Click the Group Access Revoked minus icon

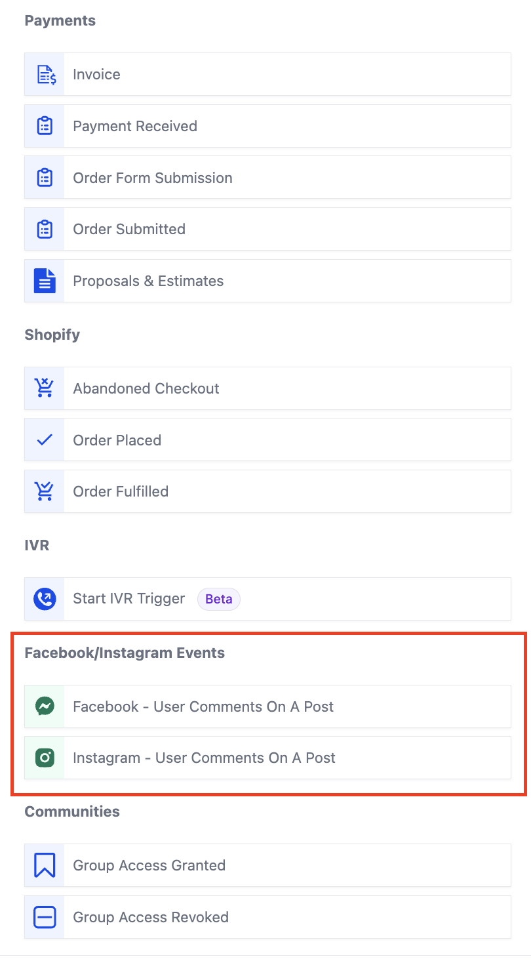tap(45, 917)
